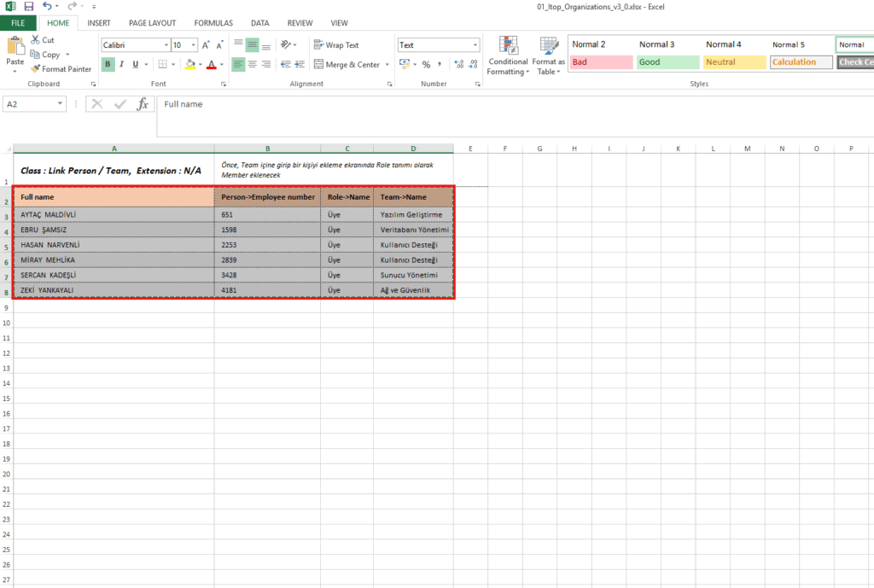The image size is (874, 588).
Task: Undo the last action
Action: (47, 6)
